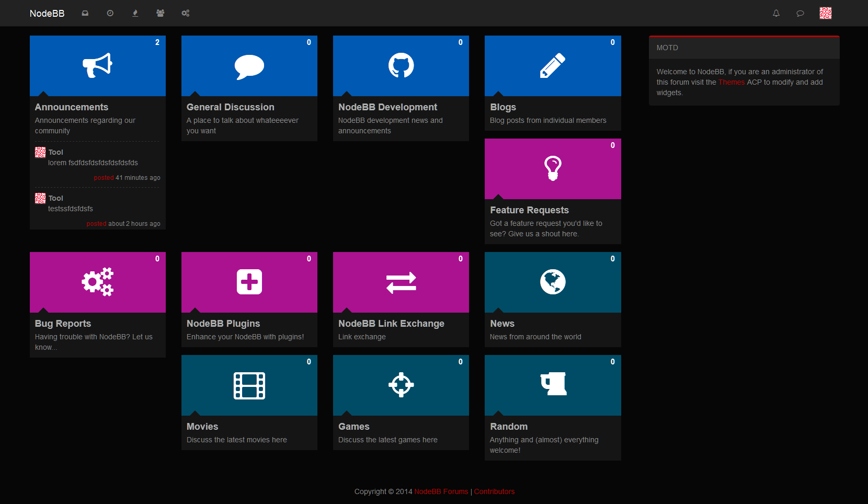The width and height of the screenshot is (868, 504).
Task: Open the user avatar menu in navbar
Action: (x=826, y=13)
